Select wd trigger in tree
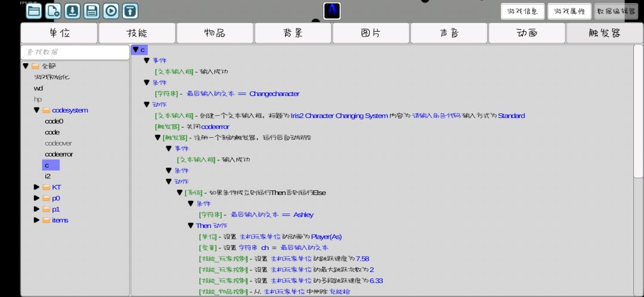This screenshot has height=297, width=644. point(38,88)
